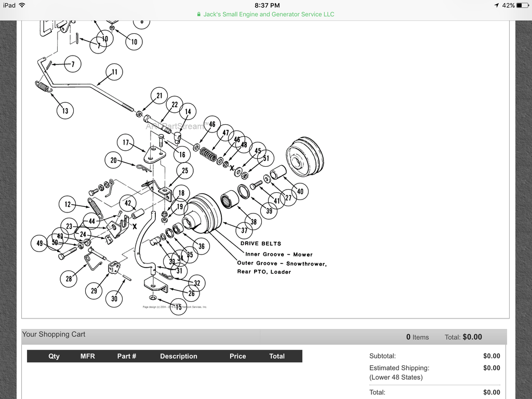
Task: Click the Description column header
Action: (x=179, y=356)
